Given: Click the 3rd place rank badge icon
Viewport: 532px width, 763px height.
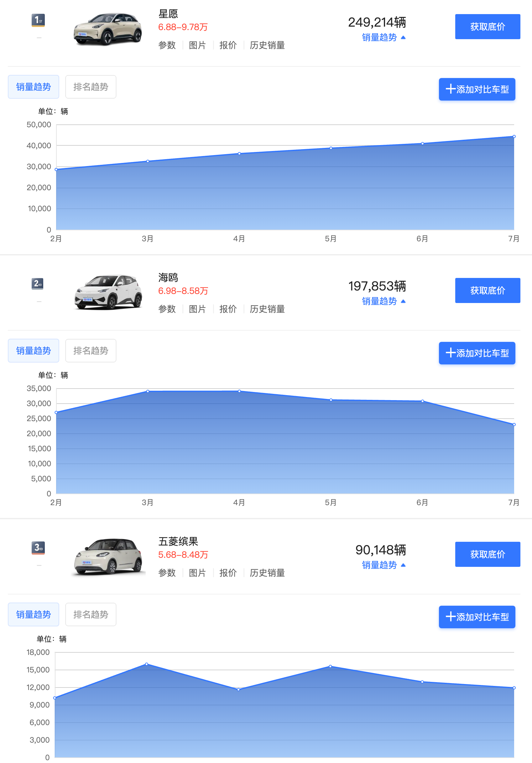Looking at the screenshot, I should [x=38, y=548].
